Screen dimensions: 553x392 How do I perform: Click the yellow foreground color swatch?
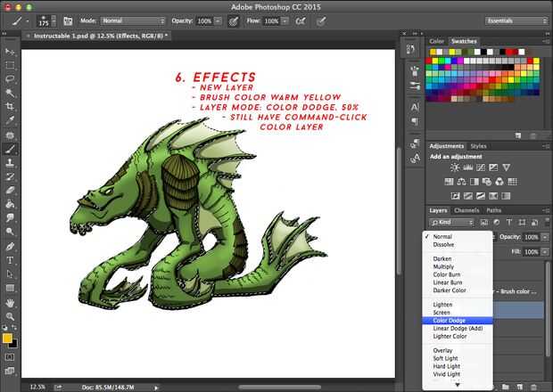click(7, 338)
